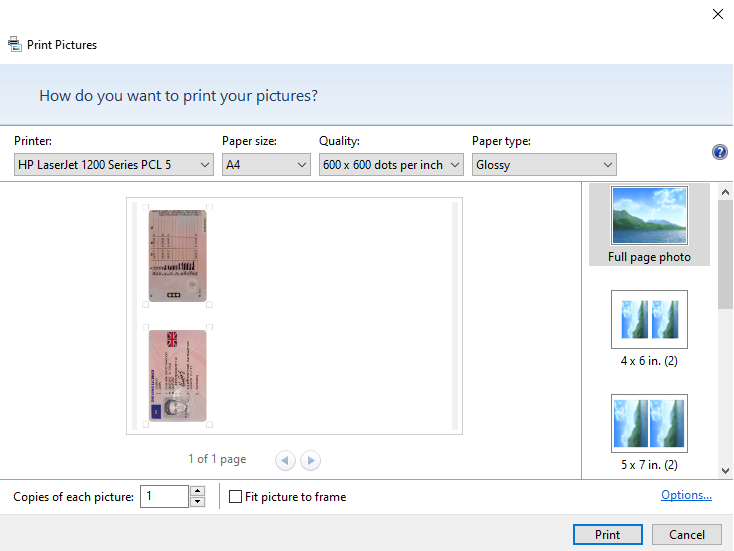The image size is (734, 551).
Task: Click the Copies of each picture field
Action: click(x=164, y=497)
